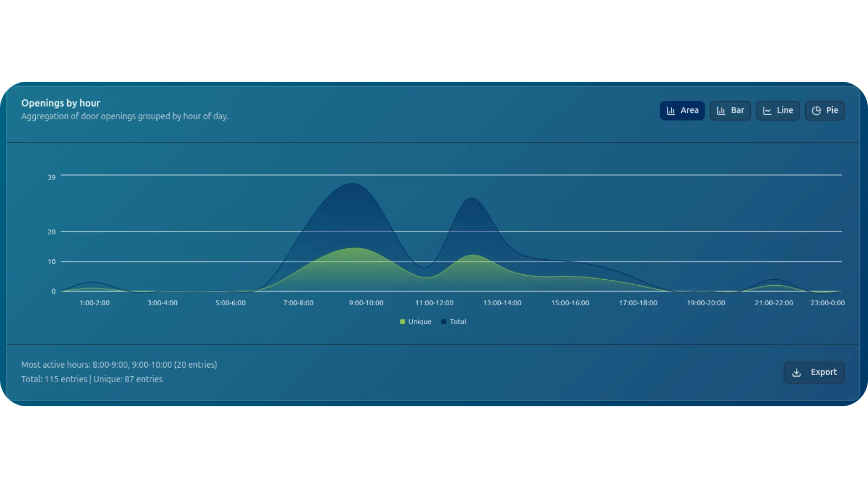Click the green Unique legend swatch
This screenshot has width=868, height=488.
click(x=403, y=322)
